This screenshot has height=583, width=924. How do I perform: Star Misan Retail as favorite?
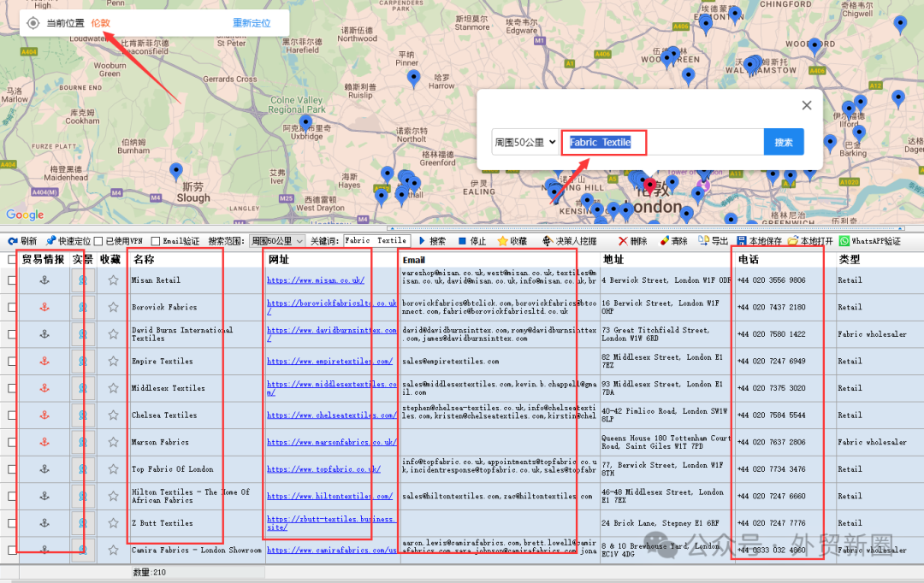tap(113, 280)
